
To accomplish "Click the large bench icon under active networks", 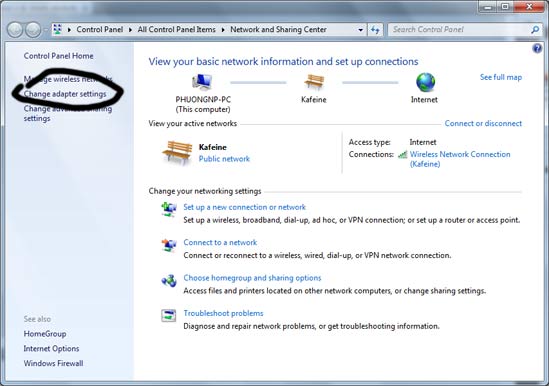I will click(178, 152).
